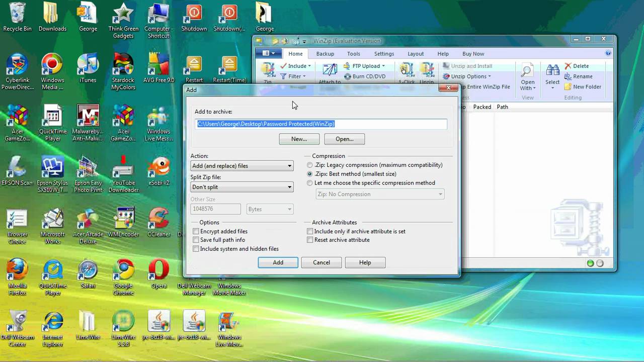Select the Downloads folder desktop icon
Viewport: 644px width, 362px height.
point(52,18)
